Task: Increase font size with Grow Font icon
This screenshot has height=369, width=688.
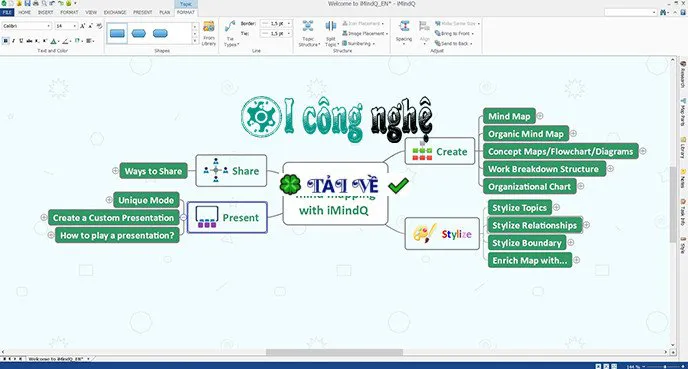Action: (x=82, y=26)
